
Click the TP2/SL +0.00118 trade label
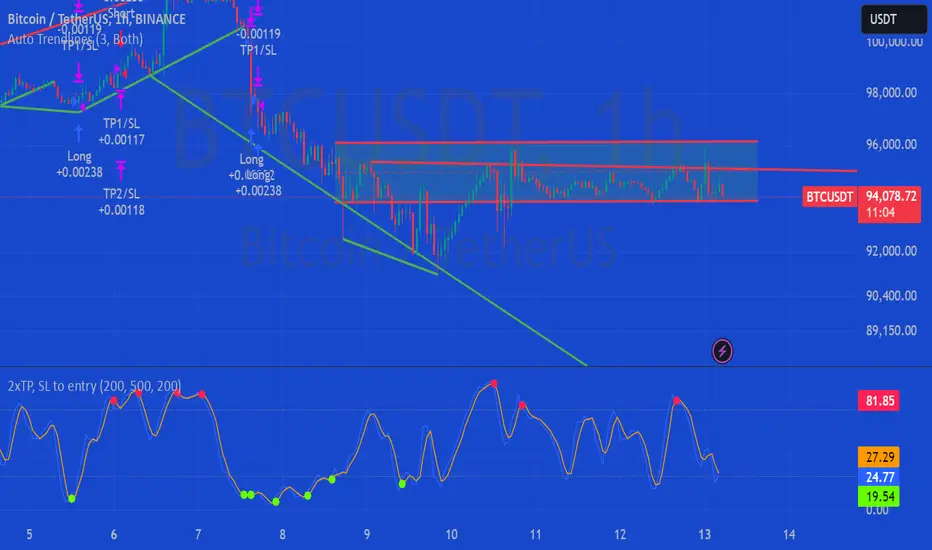[121, 202]
